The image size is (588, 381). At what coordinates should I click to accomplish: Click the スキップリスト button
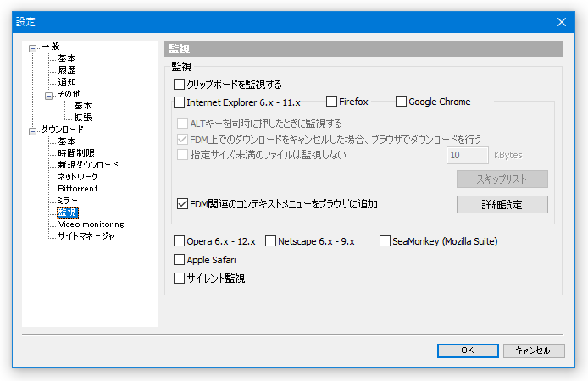[502, 179]
